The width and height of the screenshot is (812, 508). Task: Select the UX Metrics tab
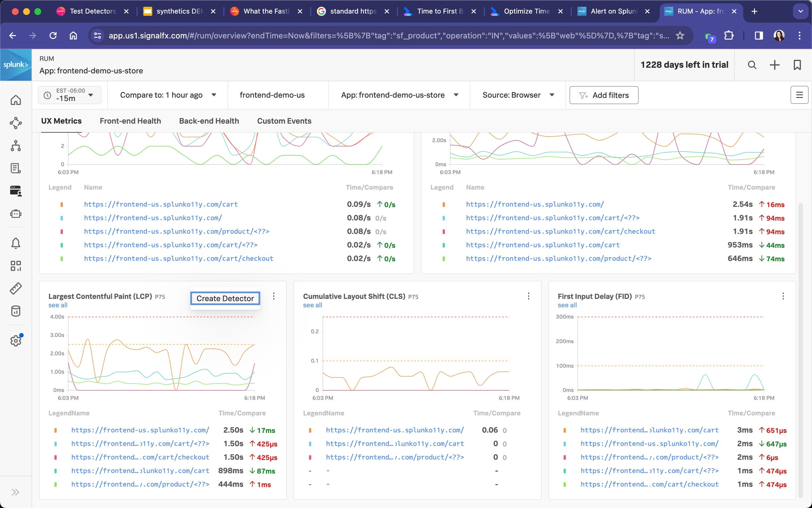(x=61, y=121)
